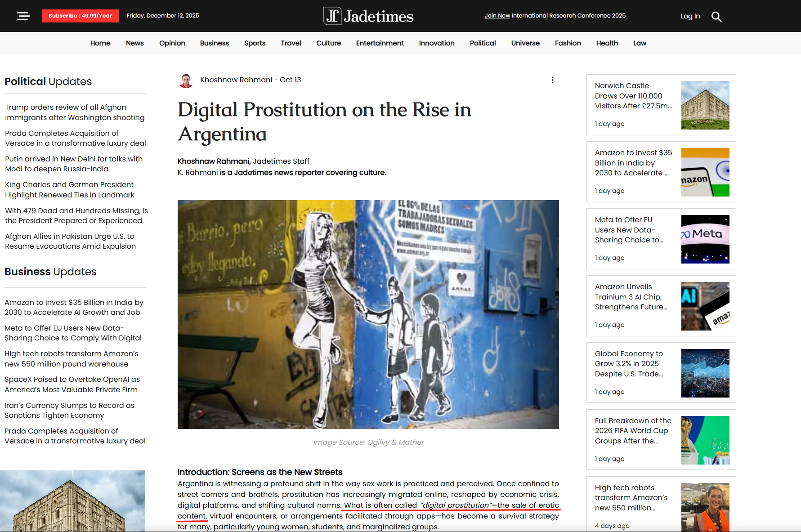Click author name Khoshnaw Rahmani beside avatar
The image size is (801, 532).
click(x=236, y=80)
